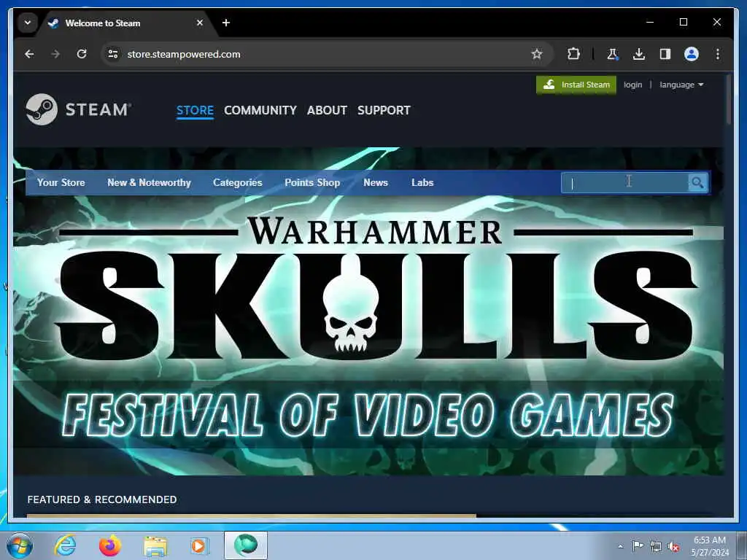Click the taskbar clock and date

(710, 546)
